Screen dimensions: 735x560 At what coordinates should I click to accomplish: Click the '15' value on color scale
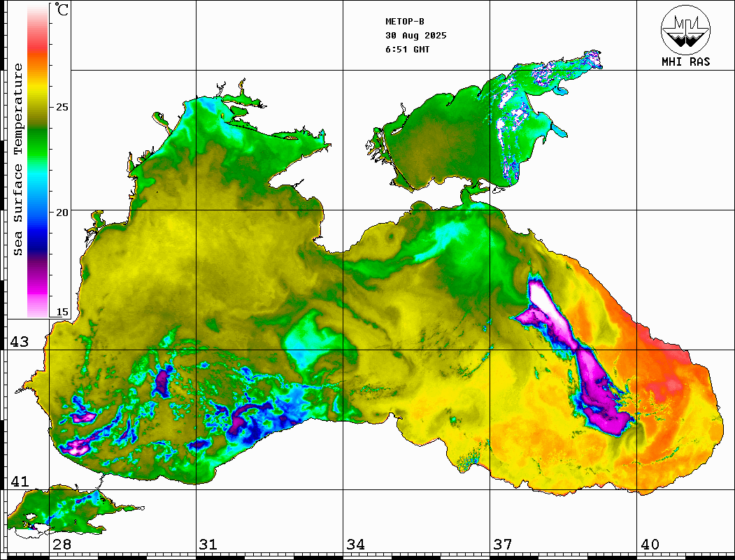[62, 312]
